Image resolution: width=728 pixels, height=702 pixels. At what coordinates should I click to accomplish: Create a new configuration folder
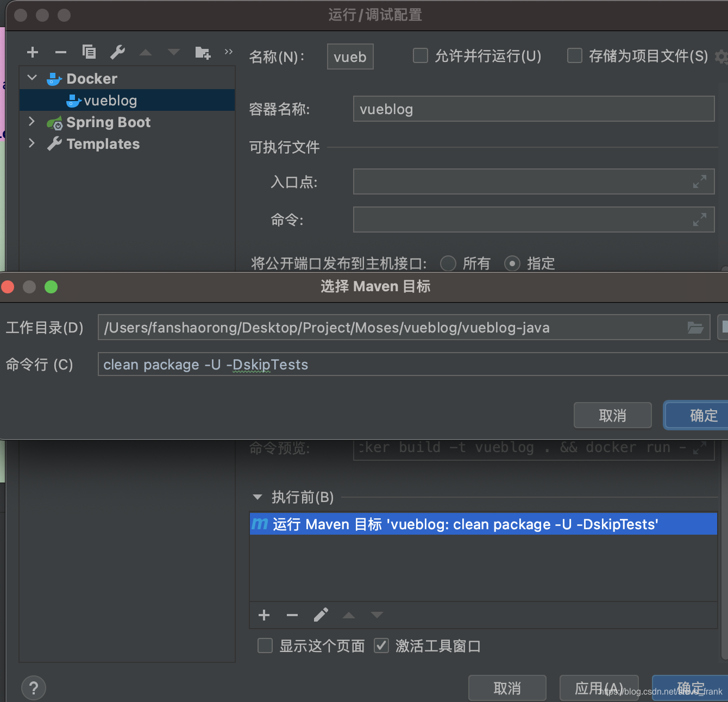pos(203,53)
